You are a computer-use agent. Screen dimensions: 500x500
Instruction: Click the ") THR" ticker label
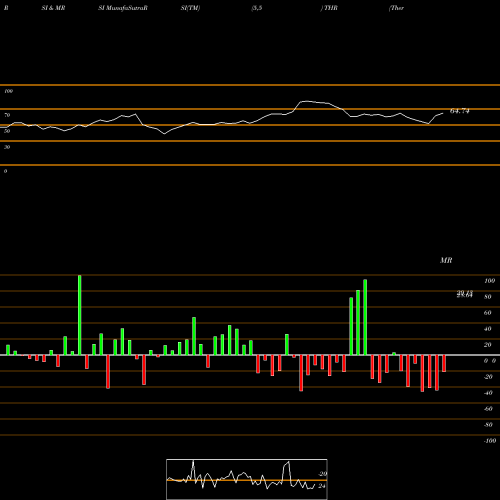point(329,8)
